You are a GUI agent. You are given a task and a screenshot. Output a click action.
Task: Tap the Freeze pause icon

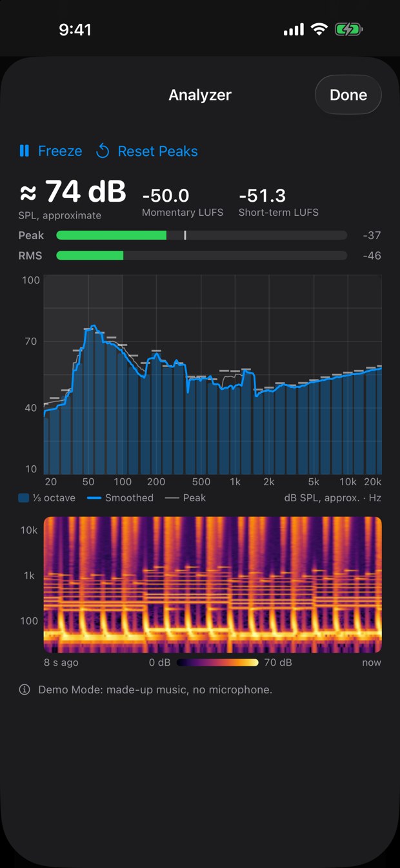click(x=25, y=151)
